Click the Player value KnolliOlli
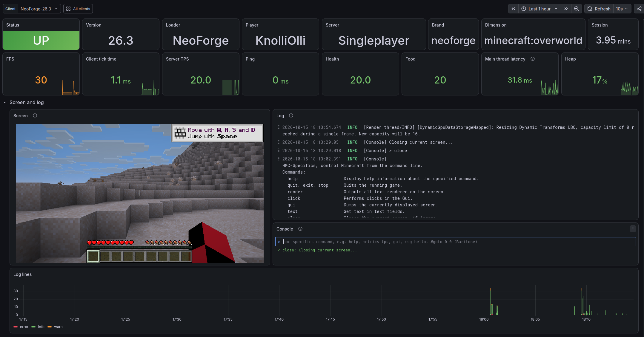The image size is (644, 337). point(280,40)
